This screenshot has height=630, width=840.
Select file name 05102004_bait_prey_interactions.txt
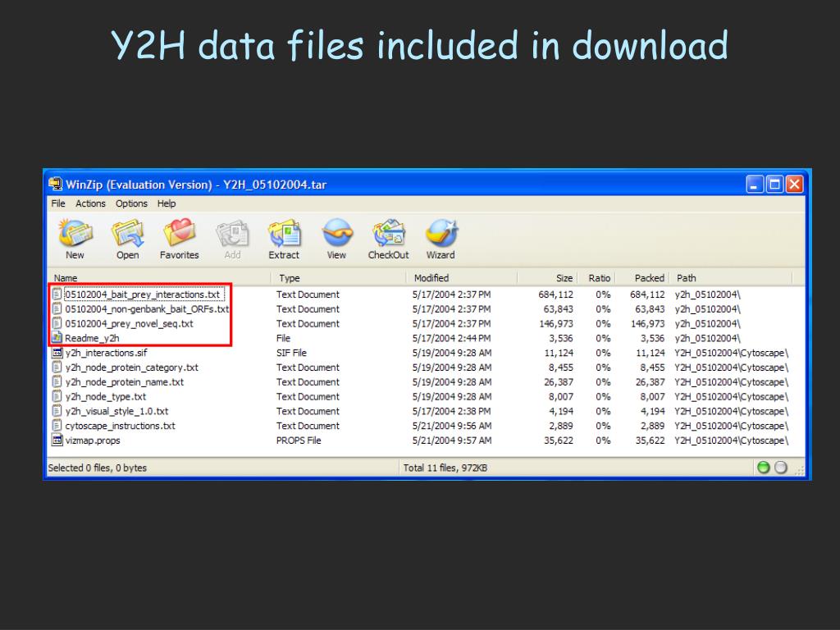coord(143,294)
